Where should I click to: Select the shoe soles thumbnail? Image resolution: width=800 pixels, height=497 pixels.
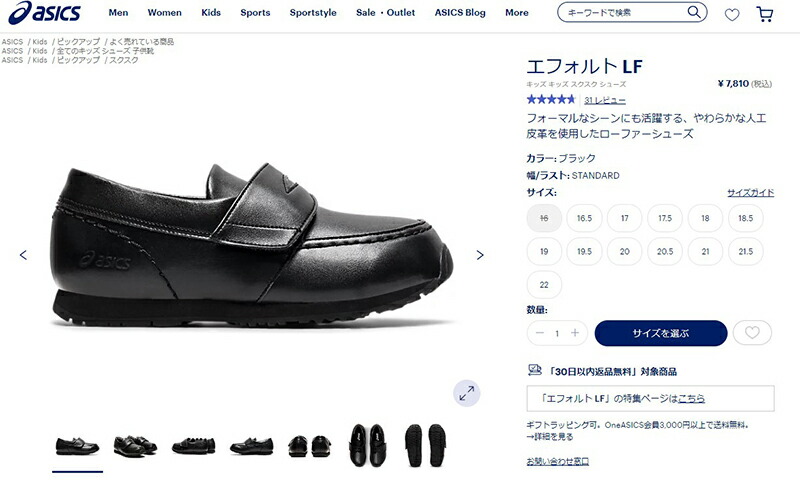point(425,445)
